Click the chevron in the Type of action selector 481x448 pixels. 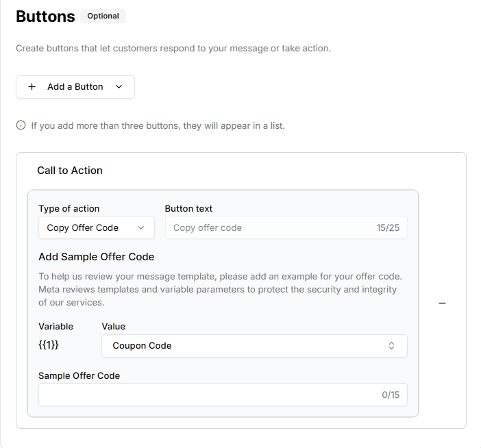141,227
